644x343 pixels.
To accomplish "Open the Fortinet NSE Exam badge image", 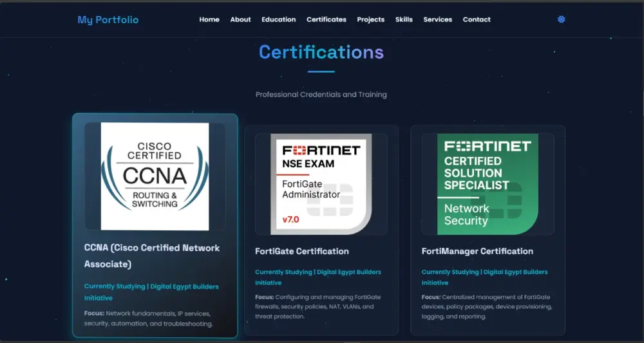I will click(x=321, y=184).
